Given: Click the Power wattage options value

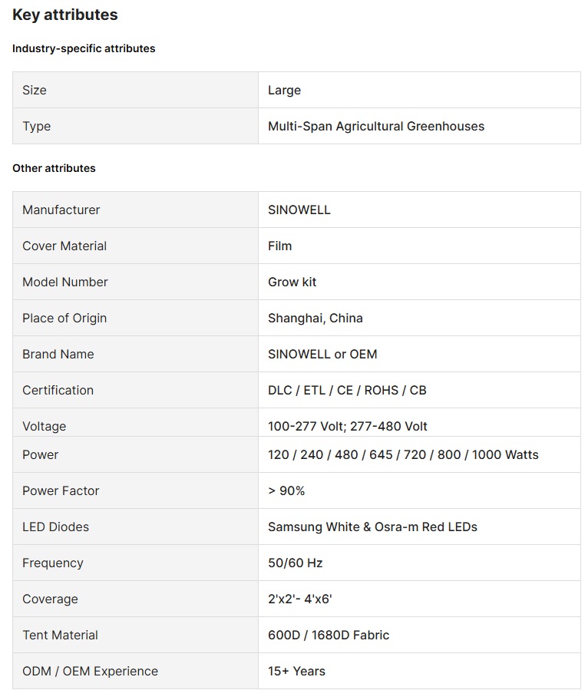Looking at the screenshot, I should click(x=403, y=454).
